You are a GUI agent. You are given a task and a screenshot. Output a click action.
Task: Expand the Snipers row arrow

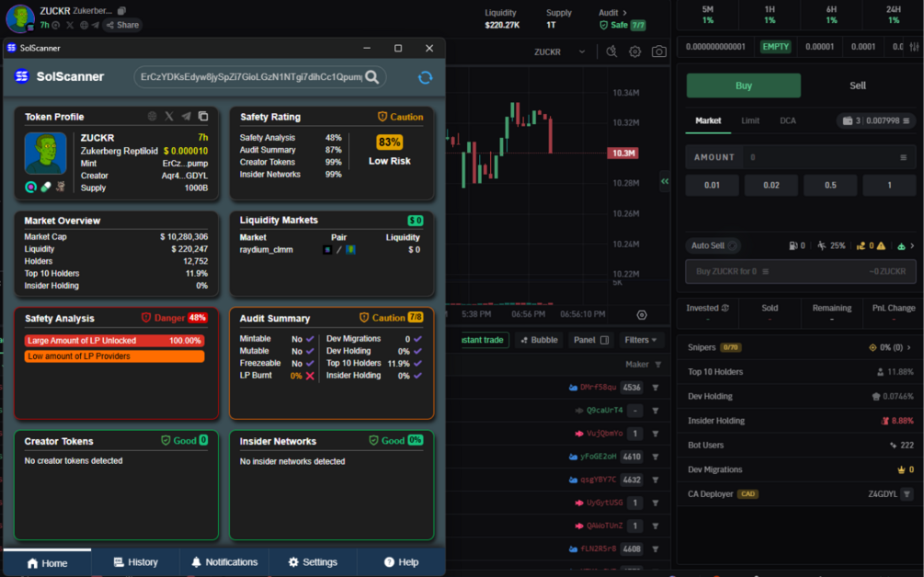click(908, 347)
